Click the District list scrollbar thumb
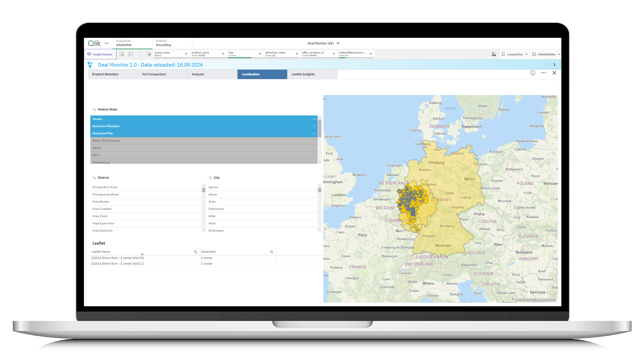644x362 pixels. pos(204,190)
